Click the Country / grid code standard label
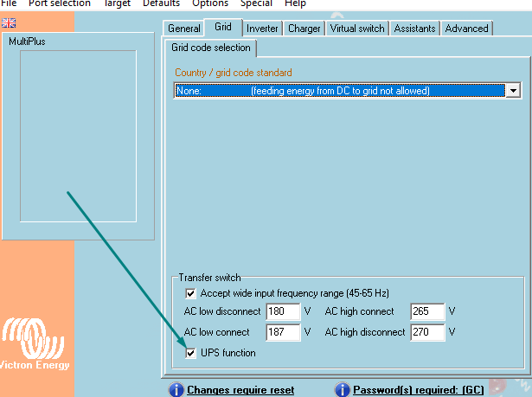 [x=234, y=73]
